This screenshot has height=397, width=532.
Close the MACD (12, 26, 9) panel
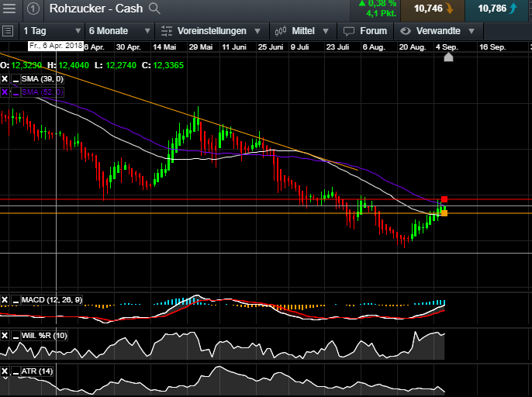point(5,299)
